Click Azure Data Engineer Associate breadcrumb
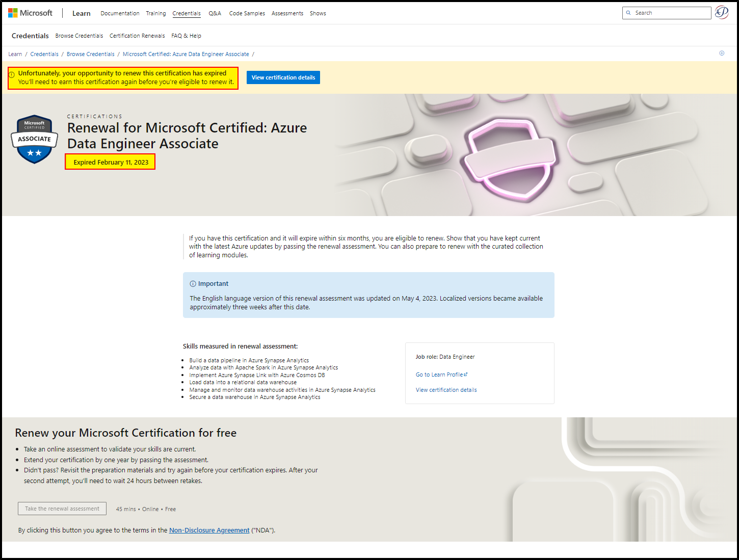The image size is (739, 560). tap(186, 54)
